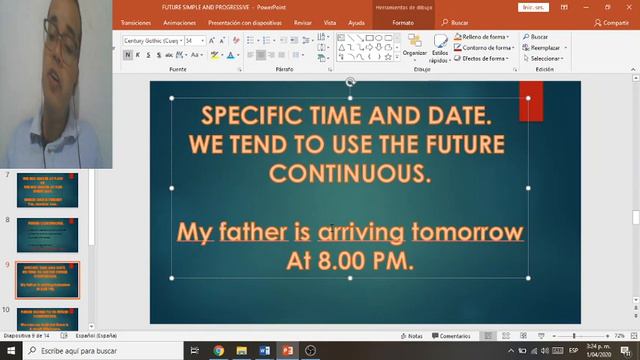This screenshot has width=640, height=360.
Task: Select the triangle shape
Action: (x=341, y=48)
